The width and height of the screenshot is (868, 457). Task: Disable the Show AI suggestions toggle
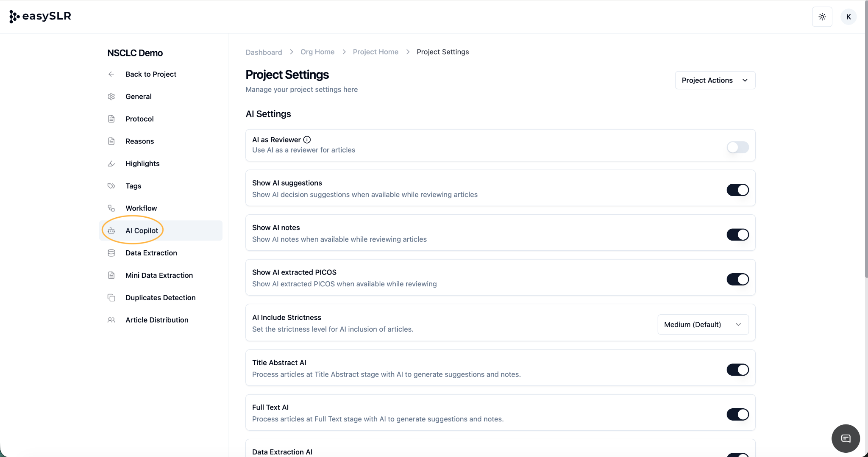(737, 190)
